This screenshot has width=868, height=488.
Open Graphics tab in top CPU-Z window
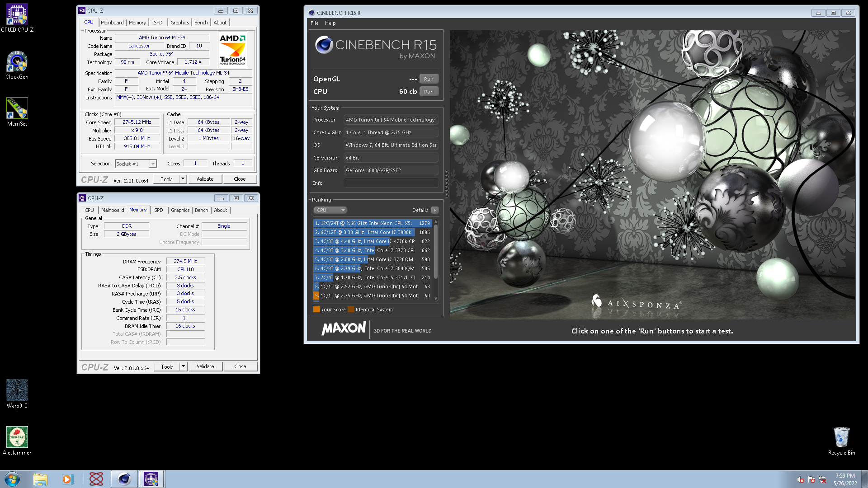click(180, 23)
